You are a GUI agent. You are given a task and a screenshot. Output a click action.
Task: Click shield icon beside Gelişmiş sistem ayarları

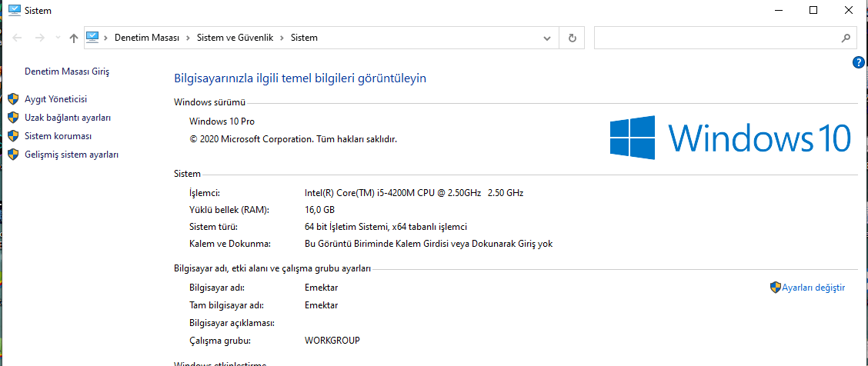13,155
